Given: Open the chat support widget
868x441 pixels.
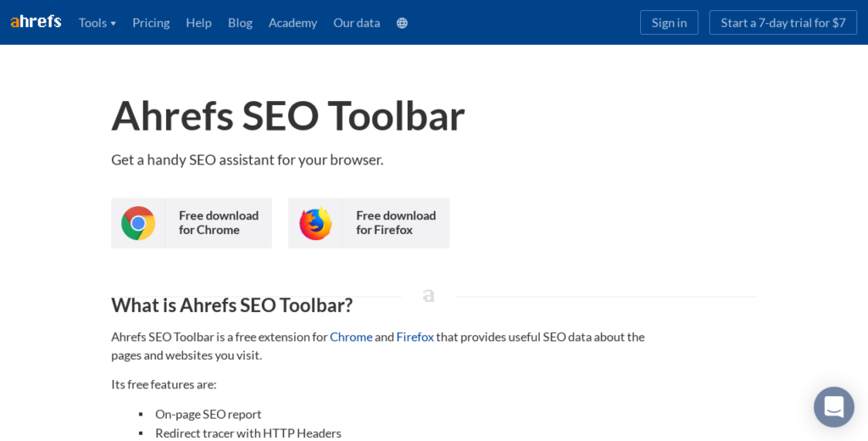Looking at the screenshot, I should (834, 406).
